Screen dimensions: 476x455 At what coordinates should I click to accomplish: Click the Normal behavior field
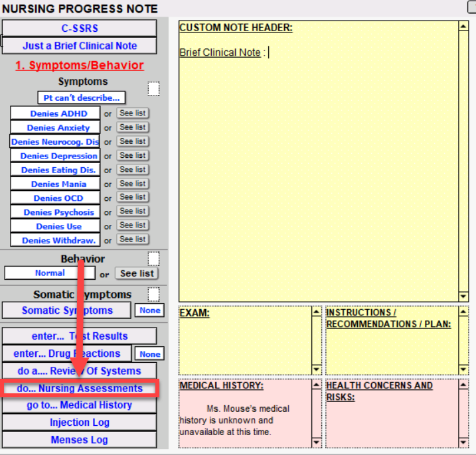(x=50, y=273)
